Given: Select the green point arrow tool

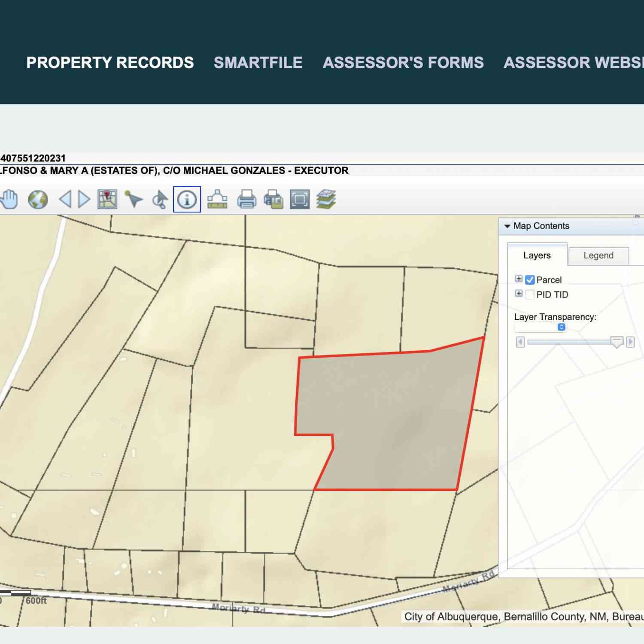Looking at the screenshot, I should 134,200.
